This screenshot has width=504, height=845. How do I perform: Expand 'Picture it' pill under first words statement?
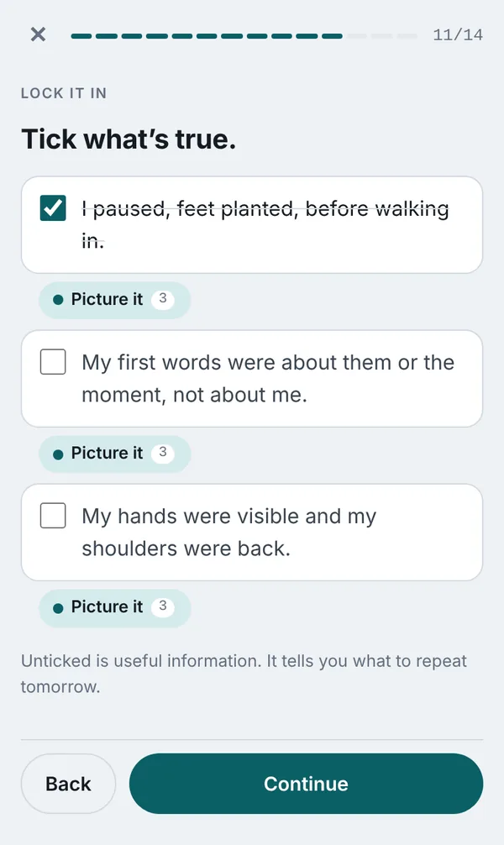114,454
